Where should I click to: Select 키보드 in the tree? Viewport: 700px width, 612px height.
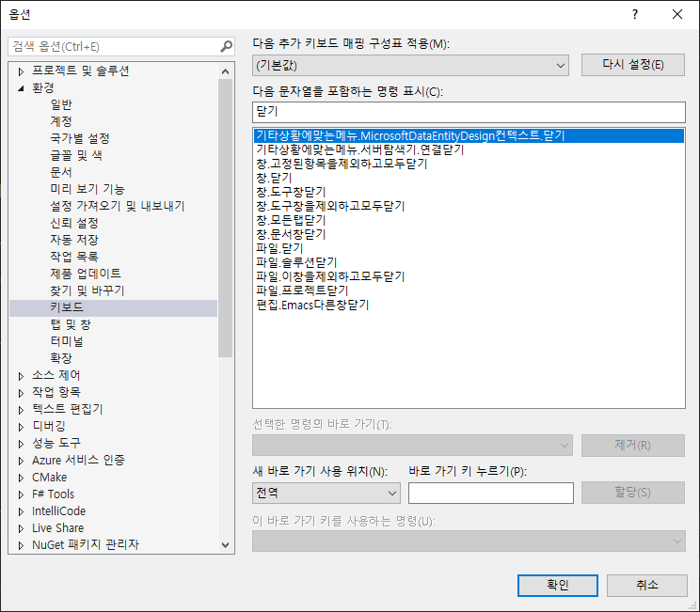point(113,307)
